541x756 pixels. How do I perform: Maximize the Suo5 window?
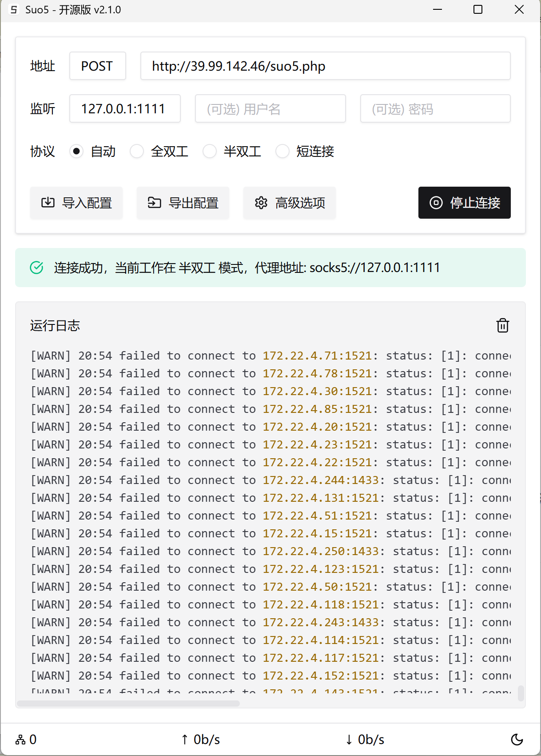478,9
